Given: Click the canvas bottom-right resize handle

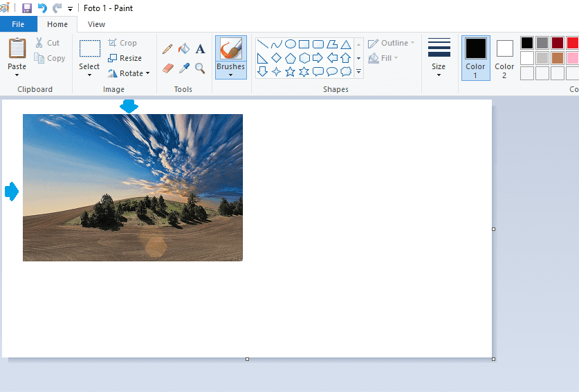Looking at the screenshot, I should [494, 359].
